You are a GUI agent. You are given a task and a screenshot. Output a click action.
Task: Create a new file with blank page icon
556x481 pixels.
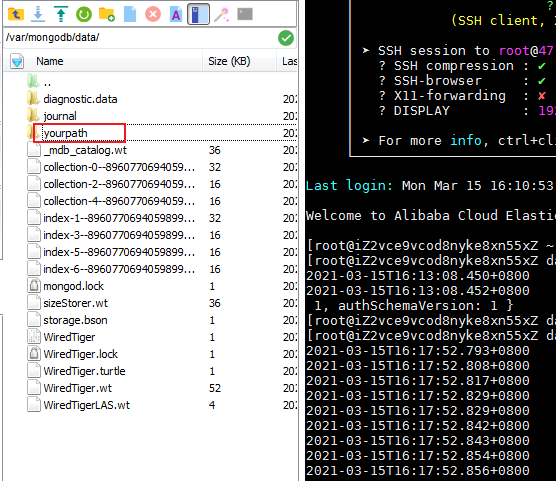130,15
